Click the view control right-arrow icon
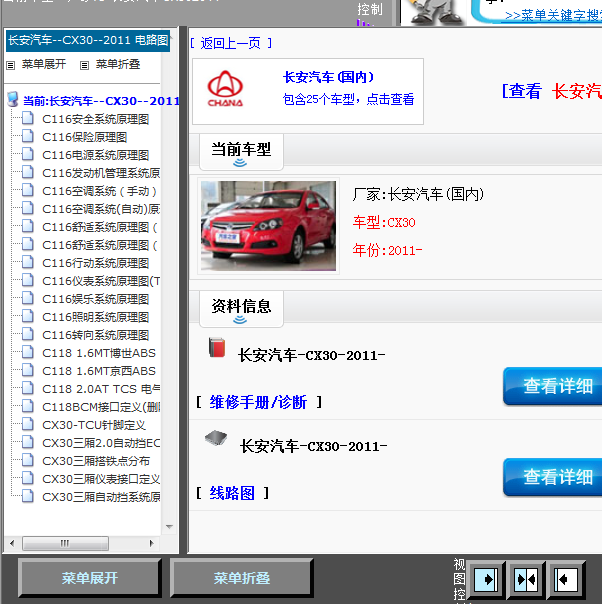The image size is (602, 604). 486,579
